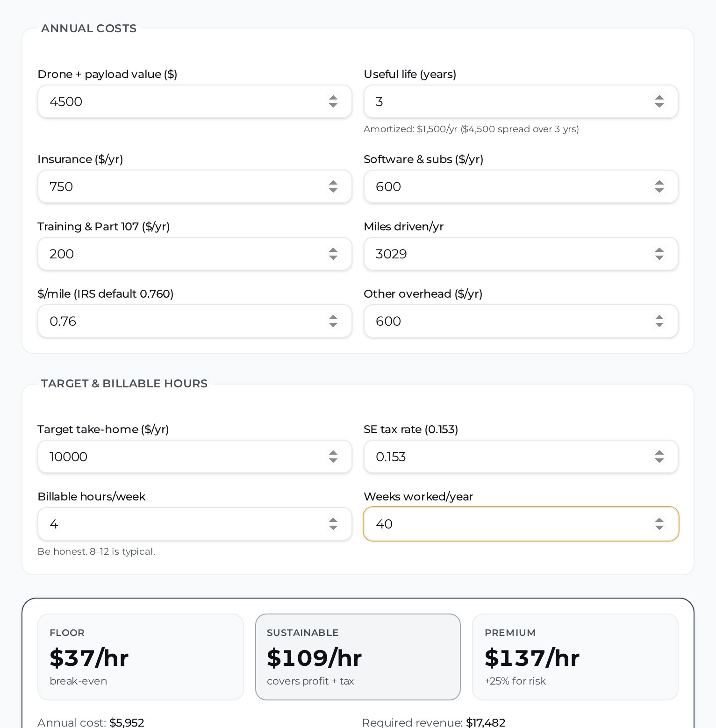Focus the SE tax rate field

521,457
